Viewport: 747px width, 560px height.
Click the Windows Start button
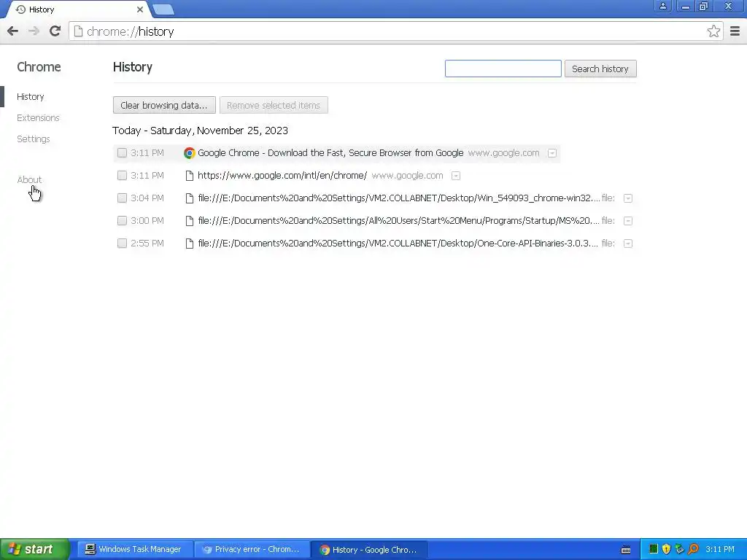[x=34, y=550]
